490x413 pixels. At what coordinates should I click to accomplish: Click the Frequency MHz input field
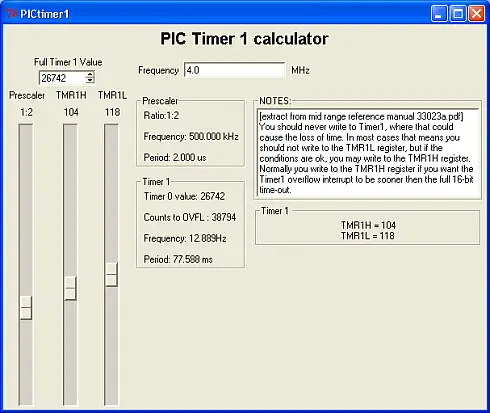[235, 70]
